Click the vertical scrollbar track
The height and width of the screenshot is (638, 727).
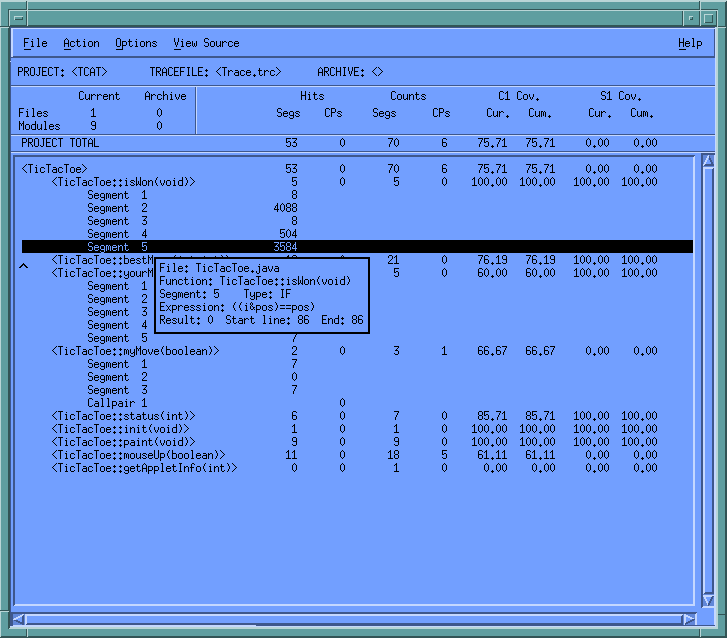point(708,380)
